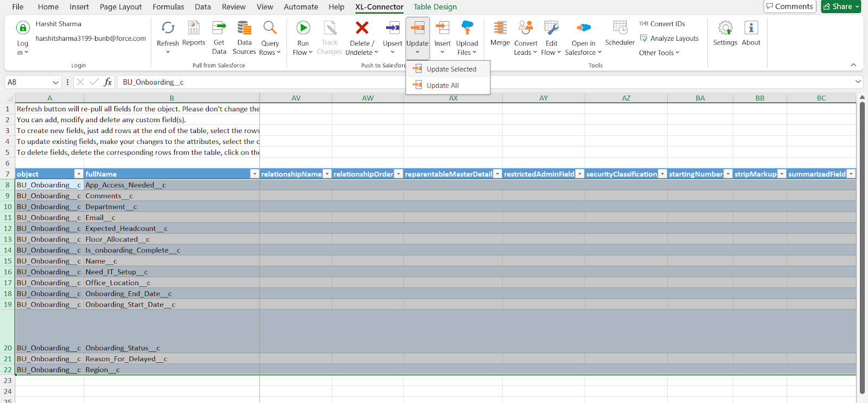Open the fullName column filter dropdown
Screen dimensions: 868x403
coord(254,174)
